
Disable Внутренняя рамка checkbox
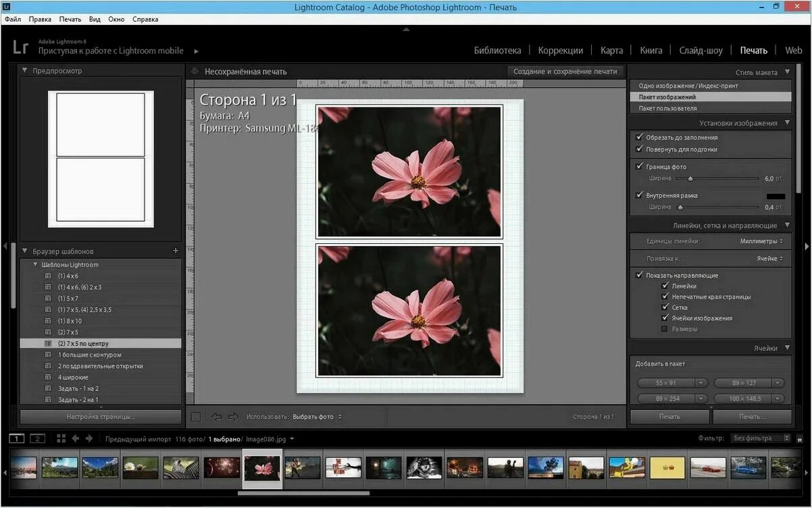coord(639,195)
